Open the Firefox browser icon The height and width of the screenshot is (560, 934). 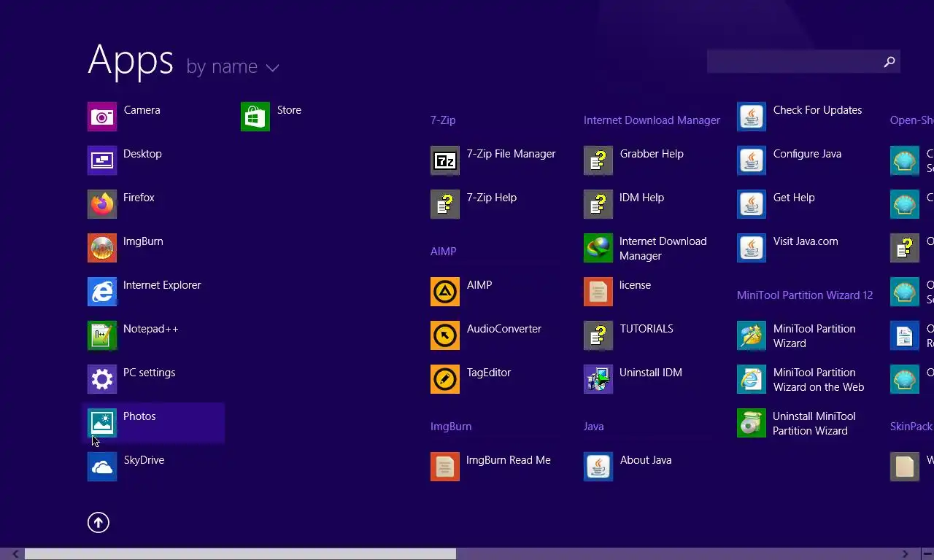(x=102, y=204)
